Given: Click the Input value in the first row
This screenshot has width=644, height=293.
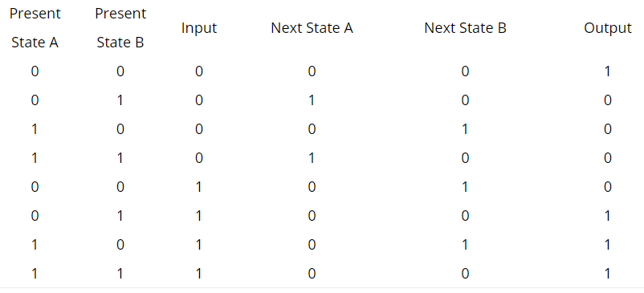Looking at the screenshot, I should 199,71.
